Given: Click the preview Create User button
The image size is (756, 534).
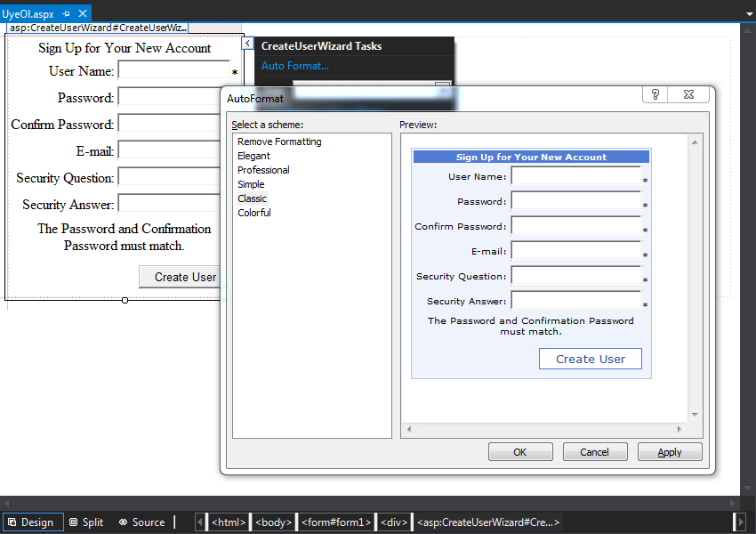Looking at the screenshot, I should (x=591, y=359).
